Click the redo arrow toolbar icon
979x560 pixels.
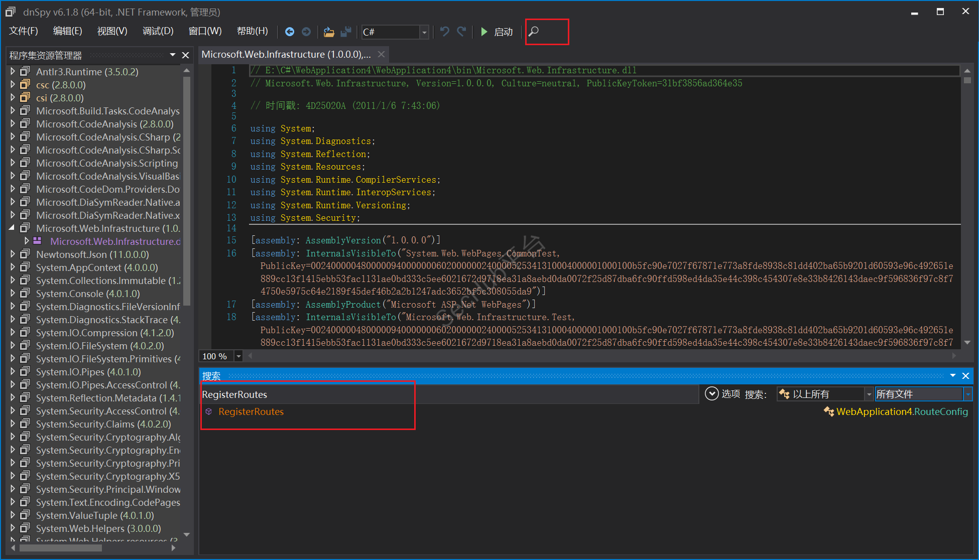pyautogui.click(x=461, y=32)
